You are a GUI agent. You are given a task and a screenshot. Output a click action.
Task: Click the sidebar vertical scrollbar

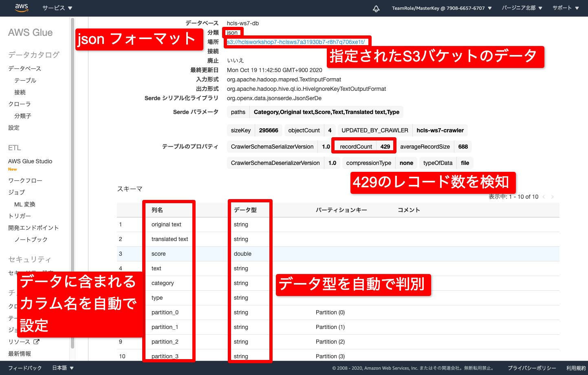[x=73, y=183]
